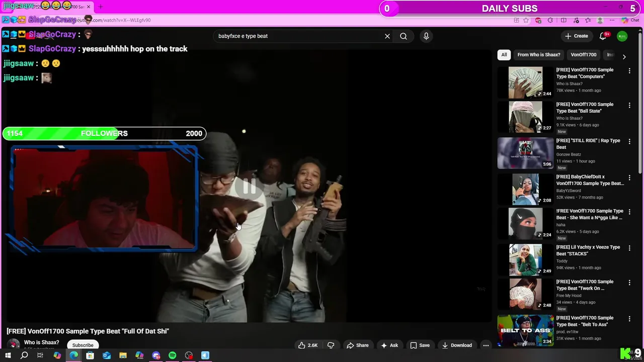Open the "BELT TO ASS" thumbnail
Image resolution: width=644 pixels, height=362 pixels.
525,330
